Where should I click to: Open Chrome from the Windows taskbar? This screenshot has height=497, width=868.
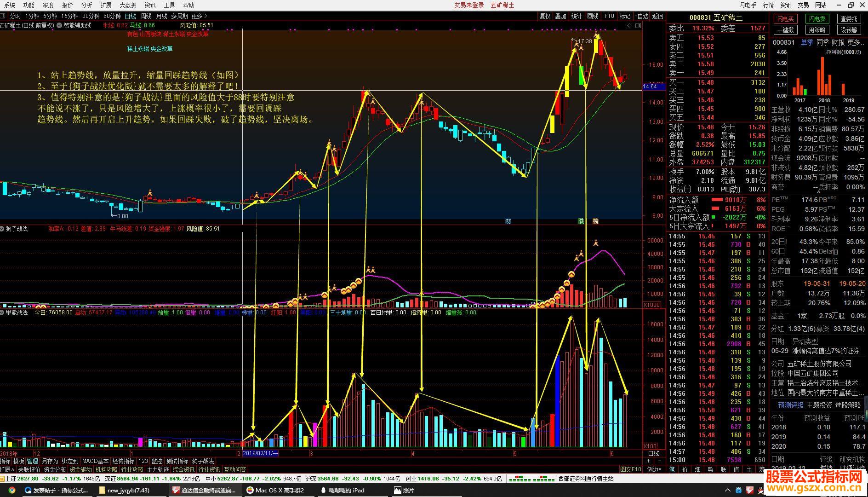point(11,490)
